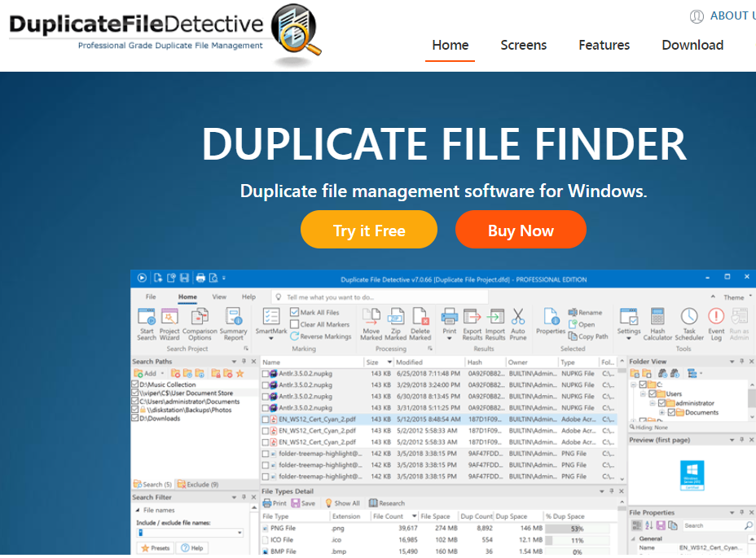The width and height of the screenshot is (756, 558).
Task: Switch to the Exclude (9) tab
Action: click(198, 484)
